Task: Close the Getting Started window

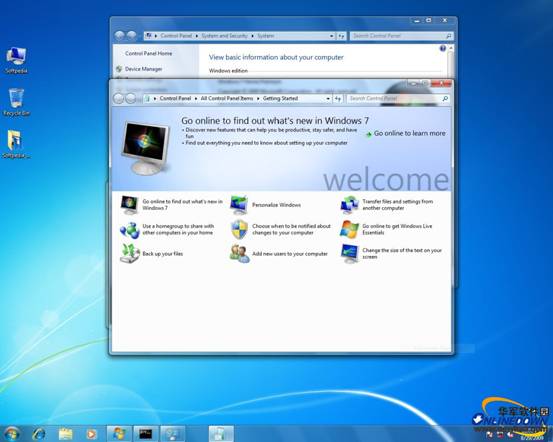Action: coord(442,84)
